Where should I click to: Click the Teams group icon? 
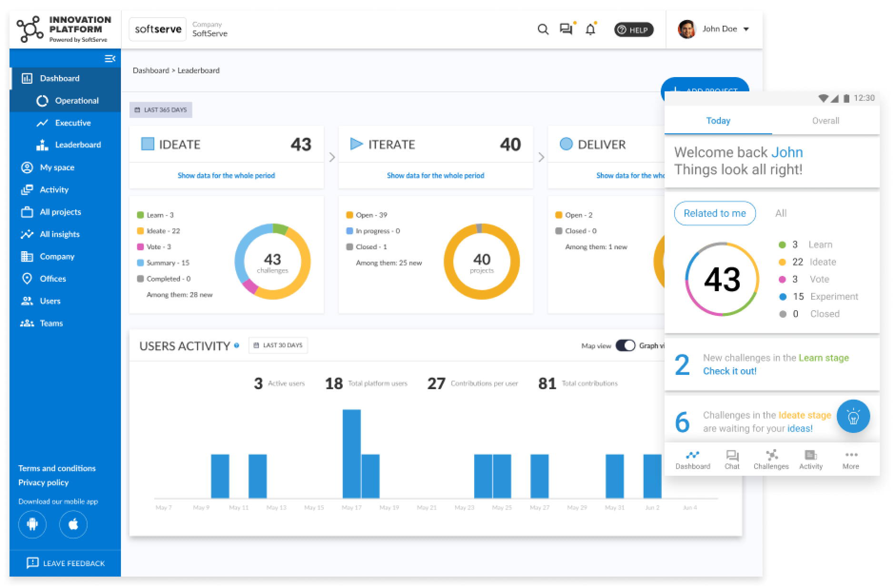click(x=27, y=323)
